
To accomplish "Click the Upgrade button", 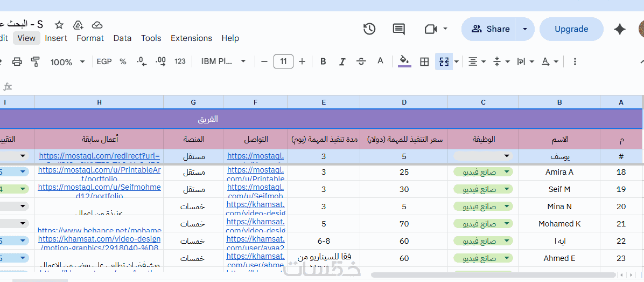I will 571,29.
